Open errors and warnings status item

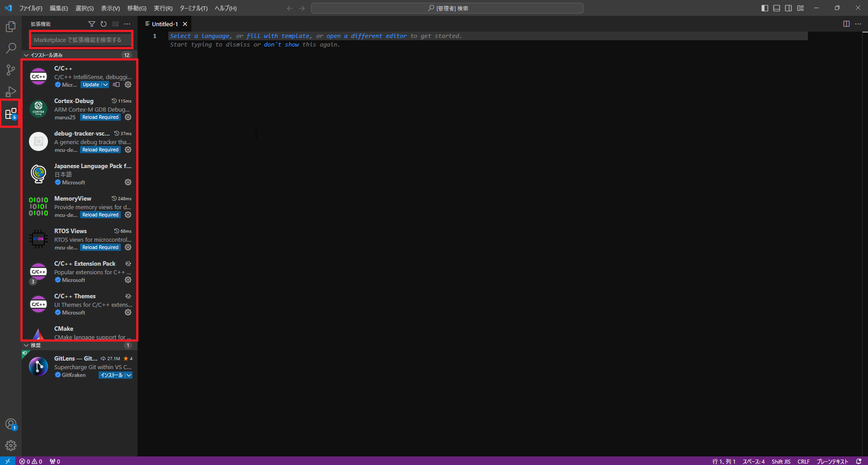[31, 461]
